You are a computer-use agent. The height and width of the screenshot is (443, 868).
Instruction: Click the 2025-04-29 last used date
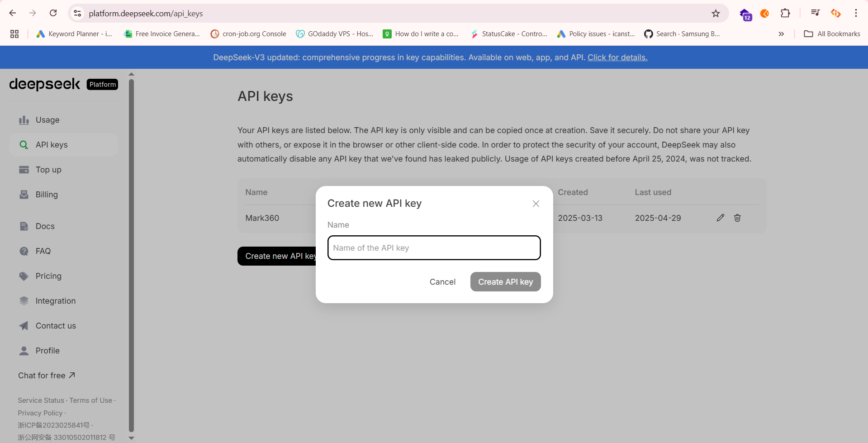click(658, 218)
